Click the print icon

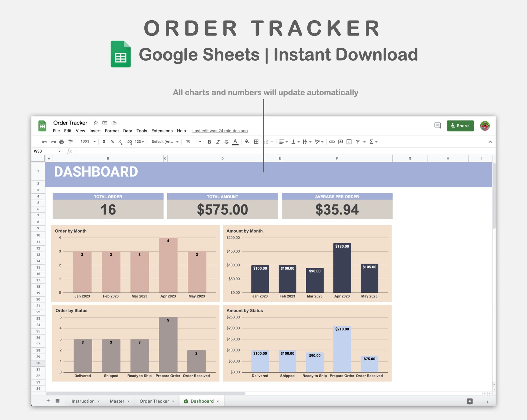[62, 142]
